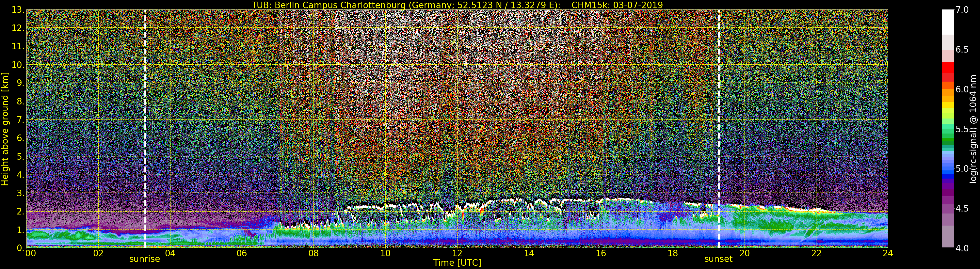
Task: Select height axis tick '11.'
Action: point(18,46)
